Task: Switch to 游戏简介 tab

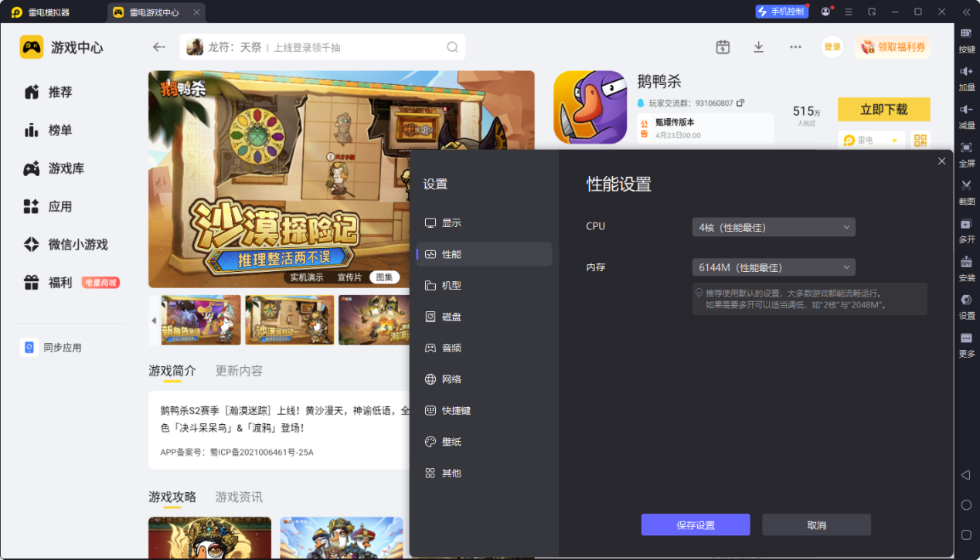Action: click(172, 371)
